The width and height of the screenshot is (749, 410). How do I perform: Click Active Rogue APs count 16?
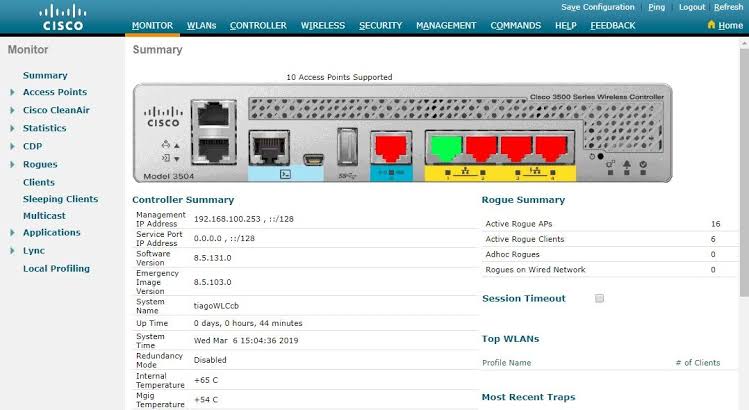[715, 224]
